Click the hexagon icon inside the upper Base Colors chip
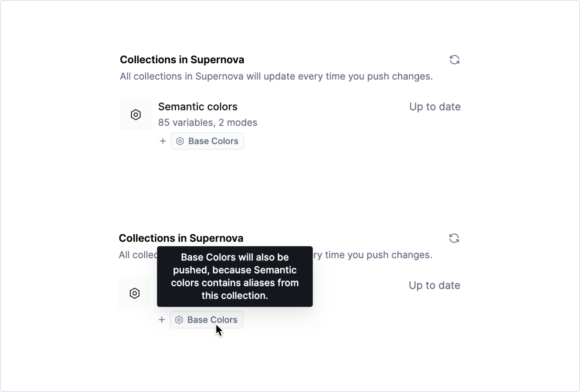 (x=180, y=141)
